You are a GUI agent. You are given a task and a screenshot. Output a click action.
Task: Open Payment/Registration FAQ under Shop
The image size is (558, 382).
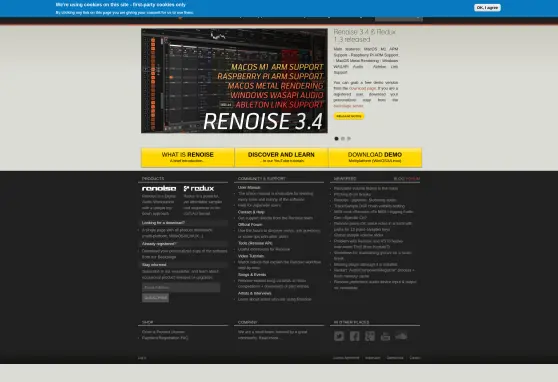click(165, 338)
